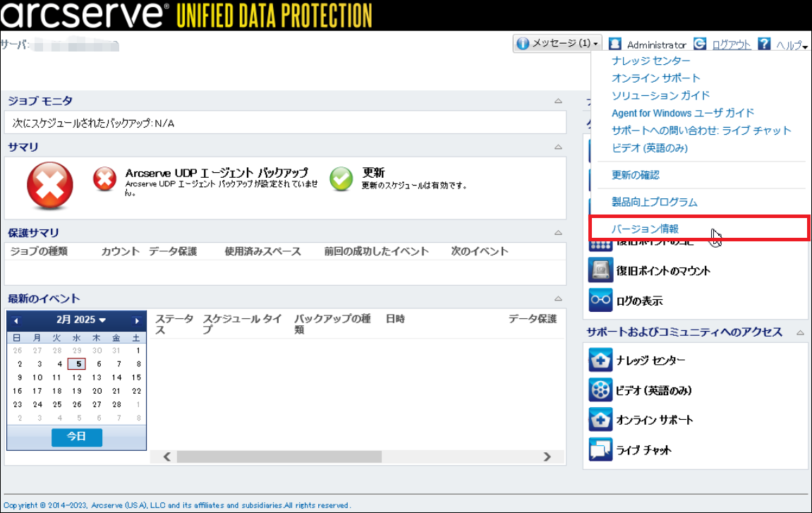Screen dimensions: 812x513
Task: Click the 次のイベント column header
Action: (x=480, y=251)
